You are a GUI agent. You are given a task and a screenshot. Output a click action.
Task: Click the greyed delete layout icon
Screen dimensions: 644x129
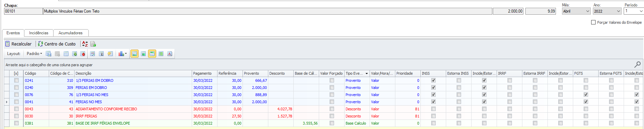point(57,54)
